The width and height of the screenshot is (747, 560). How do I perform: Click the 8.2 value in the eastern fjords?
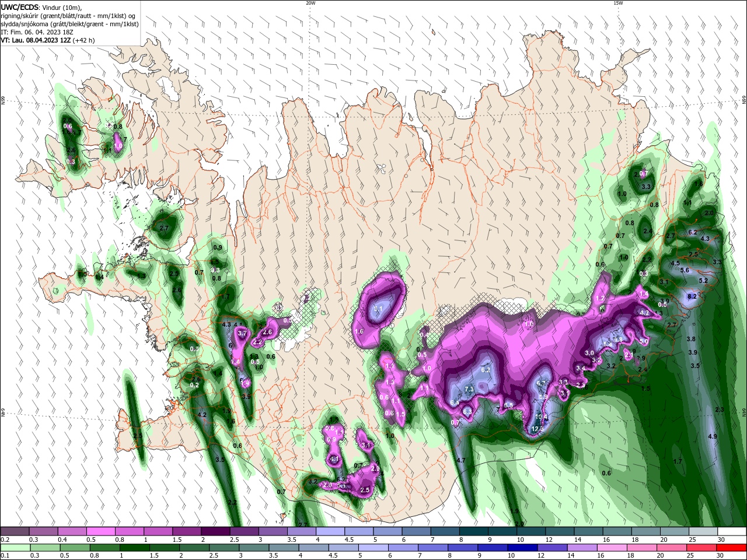click(692, 296)
